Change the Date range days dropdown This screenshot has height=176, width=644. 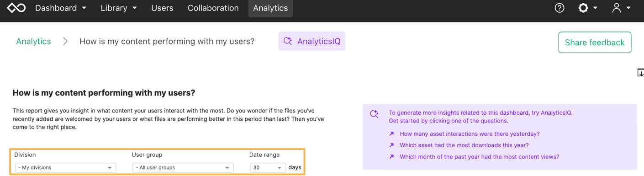pyautogui.click(x=268, y=168)
